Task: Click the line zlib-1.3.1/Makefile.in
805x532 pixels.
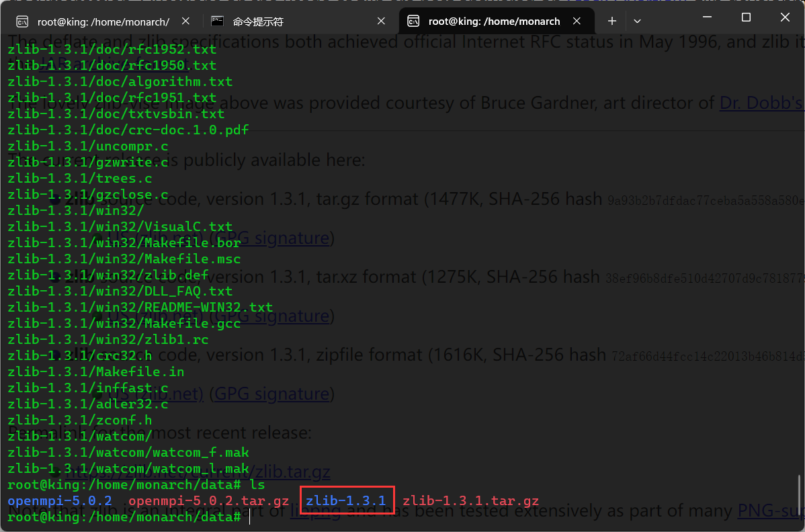Action: (96, 372)
